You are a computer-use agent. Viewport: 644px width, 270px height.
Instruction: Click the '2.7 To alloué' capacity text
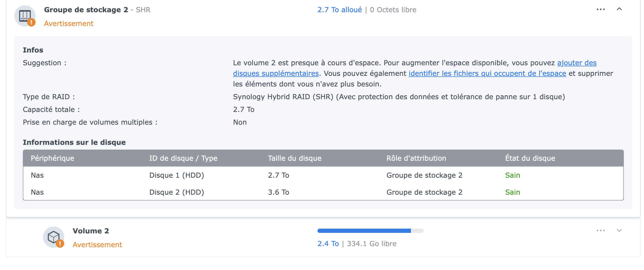point(340,10)
